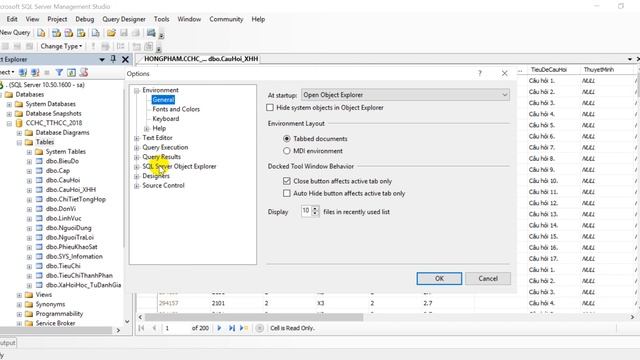The width and height of the screenshot is (640, 360).
Task: Open the Edit menu
Action: coord(12,19)
